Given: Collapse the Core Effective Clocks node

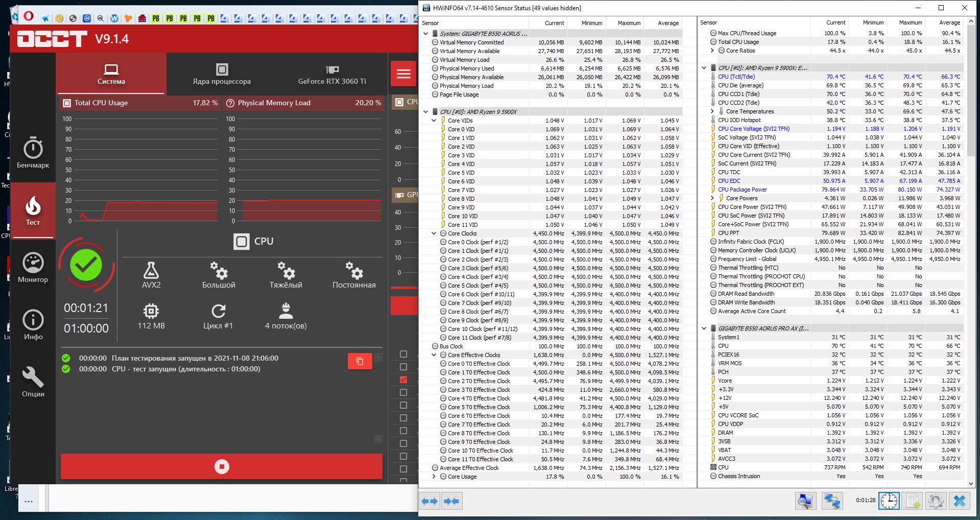Looking at the screenshot, I should (434, 355).
